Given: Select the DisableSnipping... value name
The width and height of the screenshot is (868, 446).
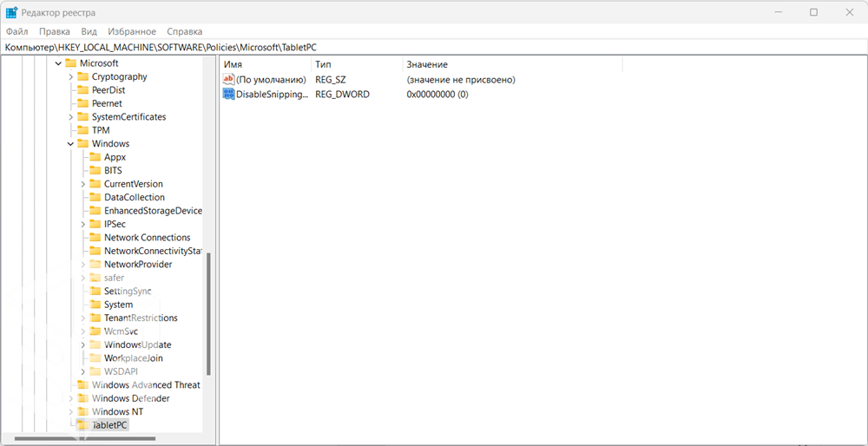Looking at the screenshot, I should point(272,95).
